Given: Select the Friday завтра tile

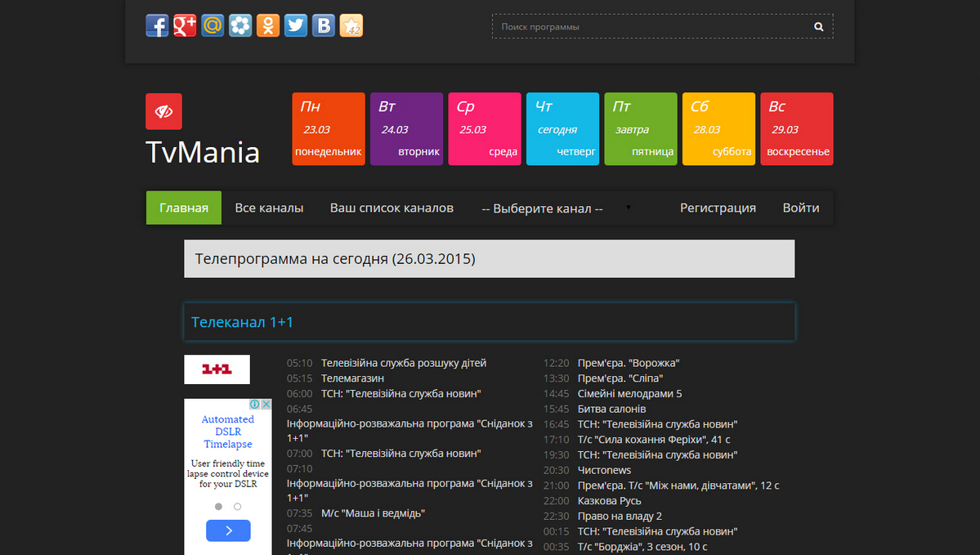Looking at the screenshot, I should [641, 129].
